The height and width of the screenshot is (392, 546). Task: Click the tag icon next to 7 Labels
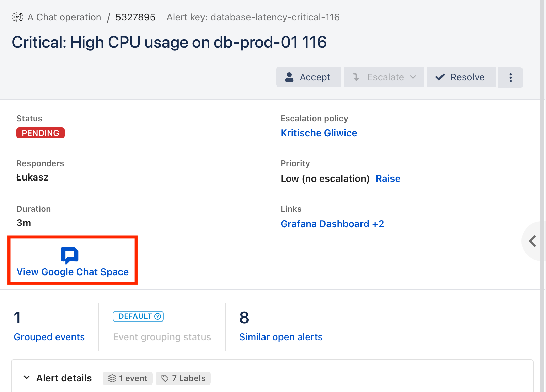[165, 378]
